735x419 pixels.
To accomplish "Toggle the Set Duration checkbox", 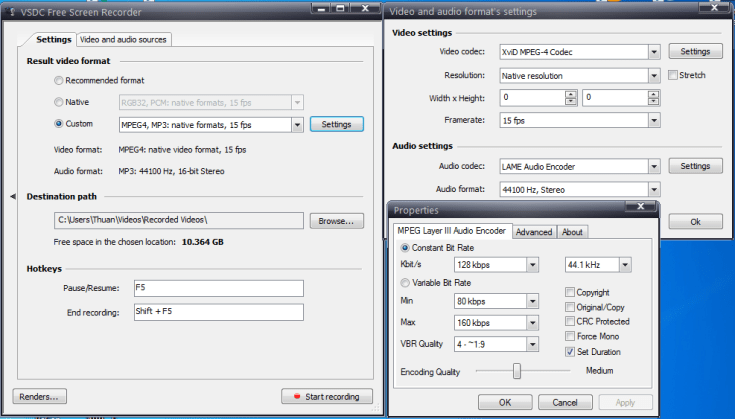I will 569,351.
